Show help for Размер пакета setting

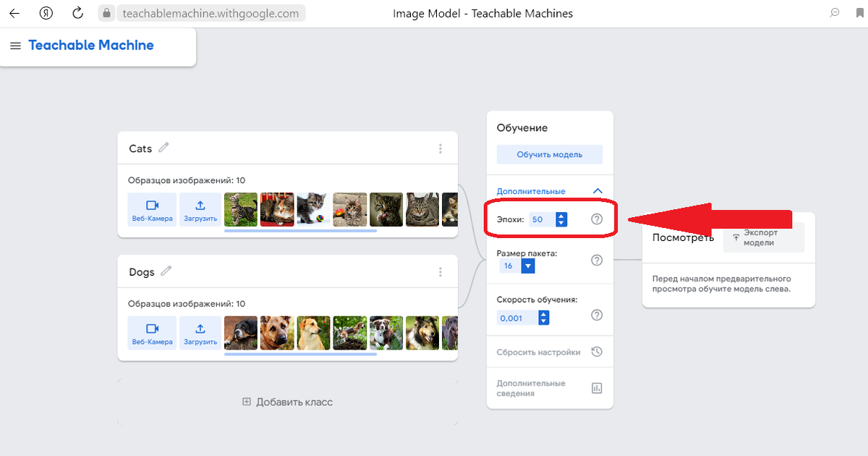(597, 261)
